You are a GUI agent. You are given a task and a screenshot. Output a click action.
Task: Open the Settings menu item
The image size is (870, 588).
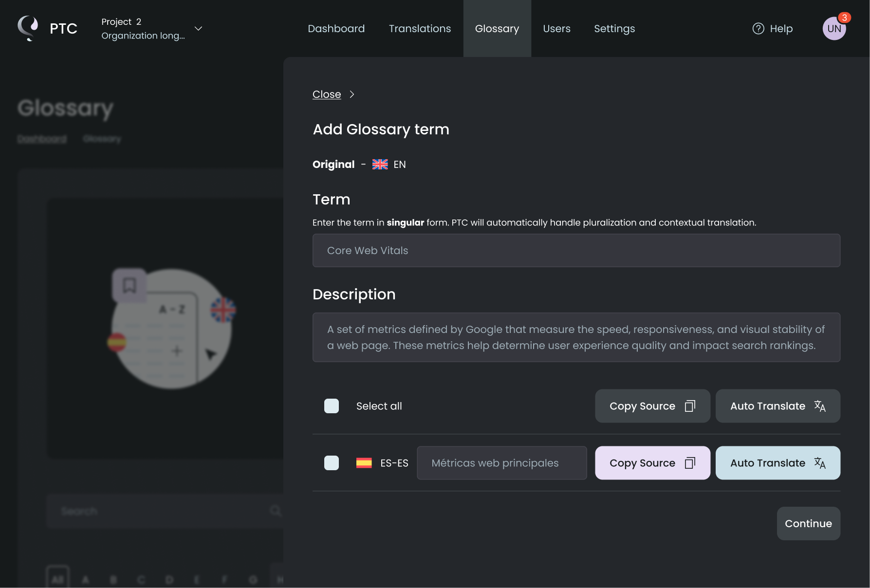[614, 29]
